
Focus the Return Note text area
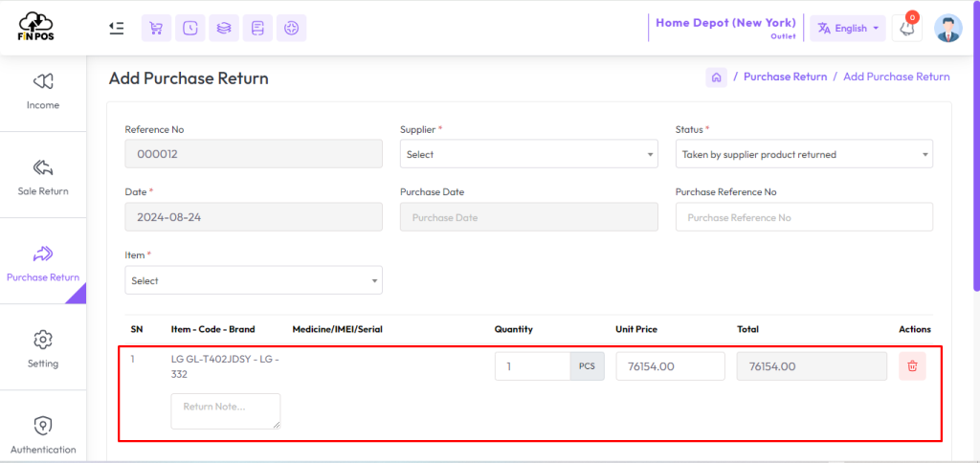226,411
